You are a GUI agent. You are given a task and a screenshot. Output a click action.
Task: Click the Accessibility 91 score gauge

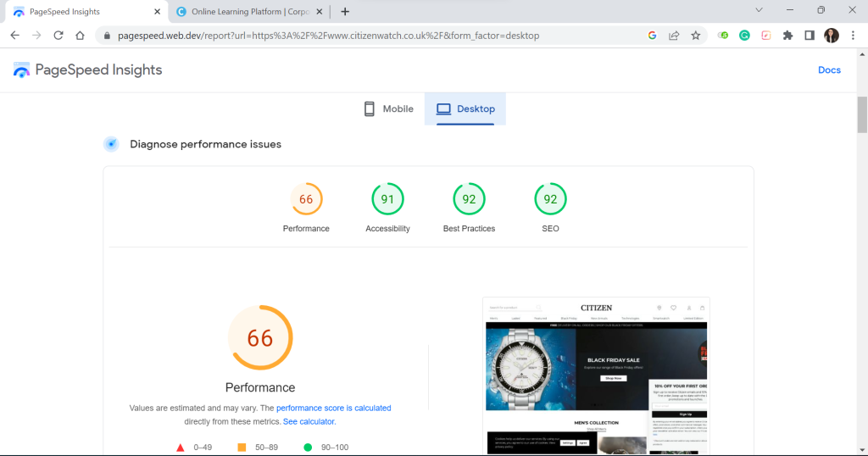click(387, 199)
